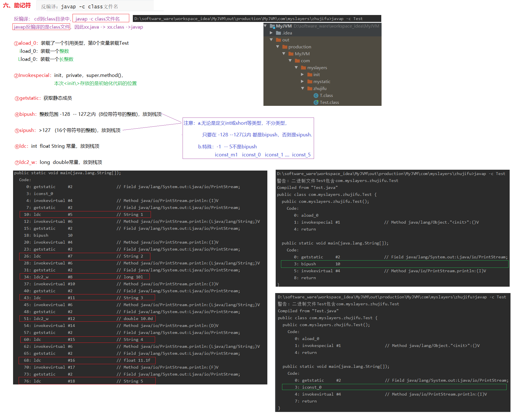The image size is (518, 420).
Task: Select the T.class label in tree
Action: [326, 96]
